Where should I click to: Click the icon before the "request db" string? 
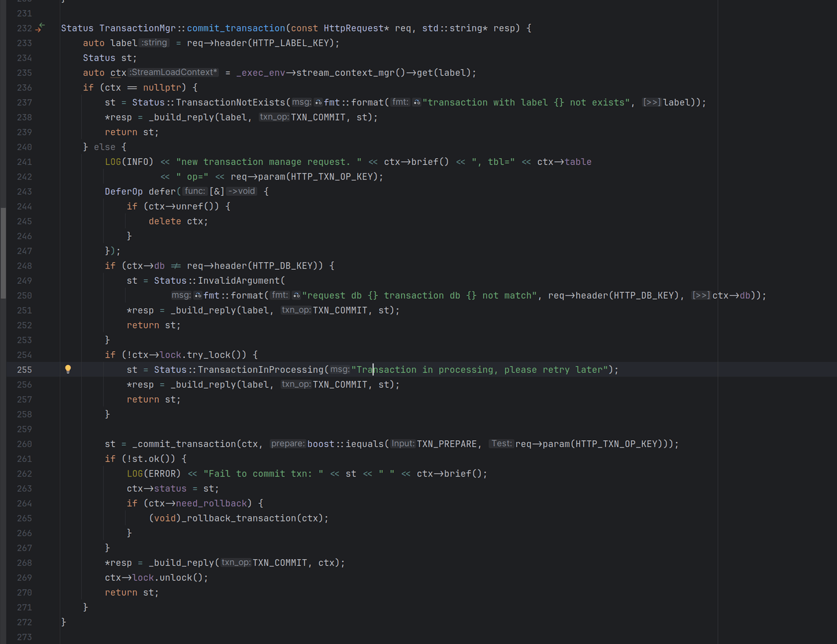pyautogui.click(x=296, y=295)
